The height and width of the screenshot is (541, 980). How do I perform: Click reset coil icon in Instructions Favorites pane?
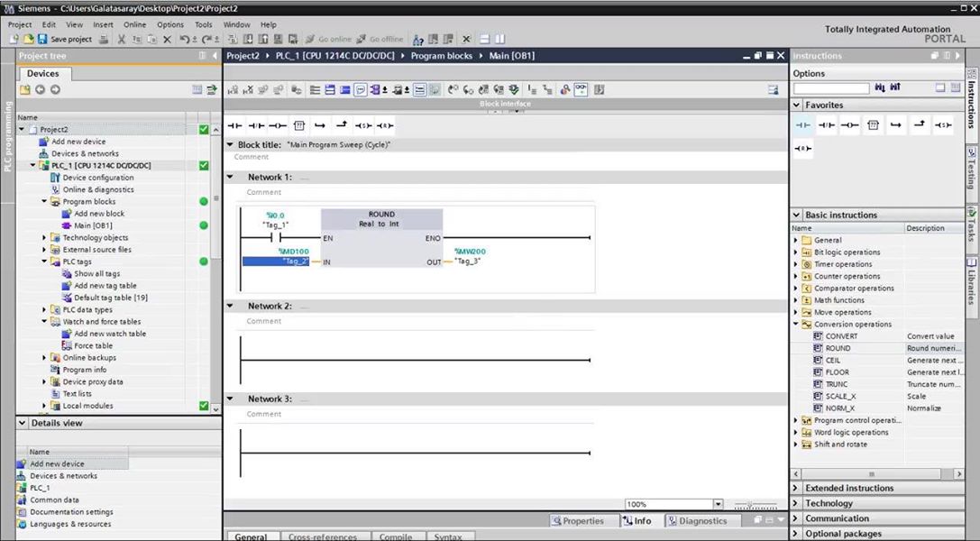coord(803,148)
